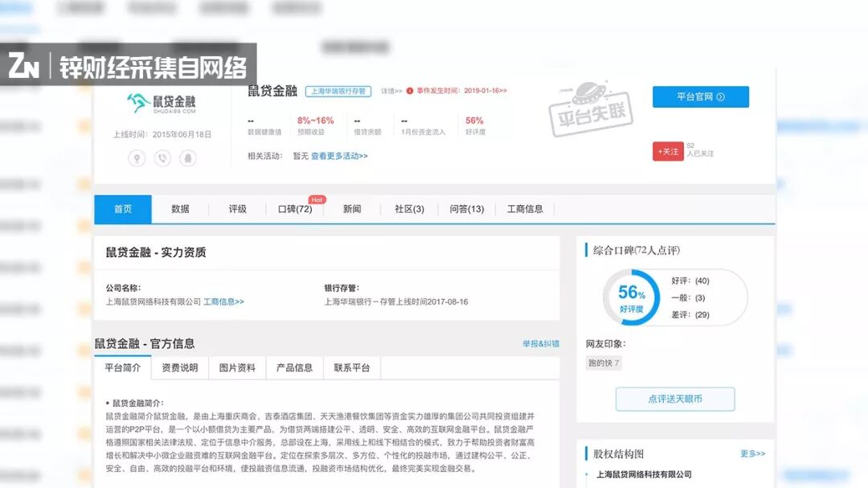Click the 事件发生时间: 2019-01-16 text

[461, 91]
